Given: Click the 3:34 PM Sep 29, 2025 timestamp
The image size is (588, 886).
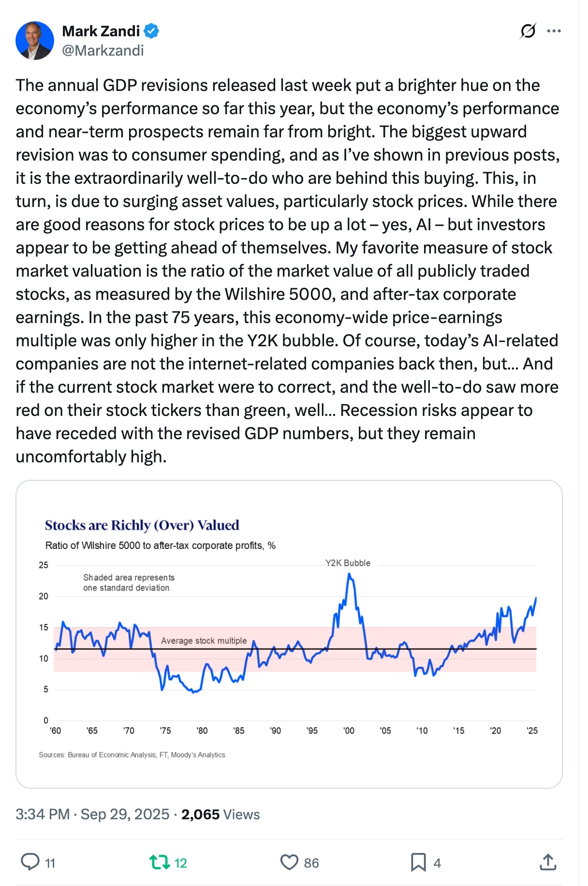Looking at the screenshot, I should pos(92,814).
